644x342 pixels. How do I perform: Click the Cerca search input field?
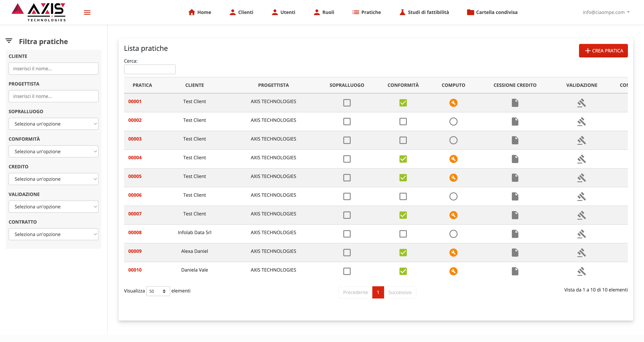(x=149, y=69)
